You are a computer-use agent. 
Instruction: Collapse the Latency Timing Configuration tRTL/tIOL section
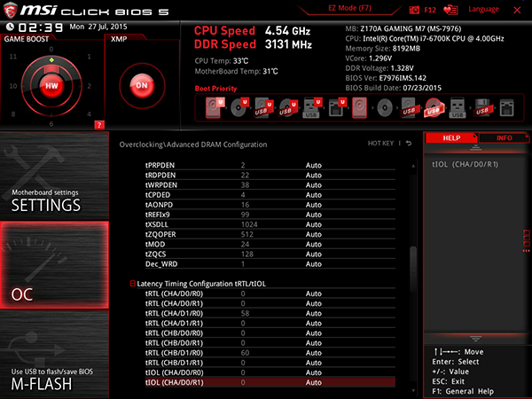(x=133, y=284)
